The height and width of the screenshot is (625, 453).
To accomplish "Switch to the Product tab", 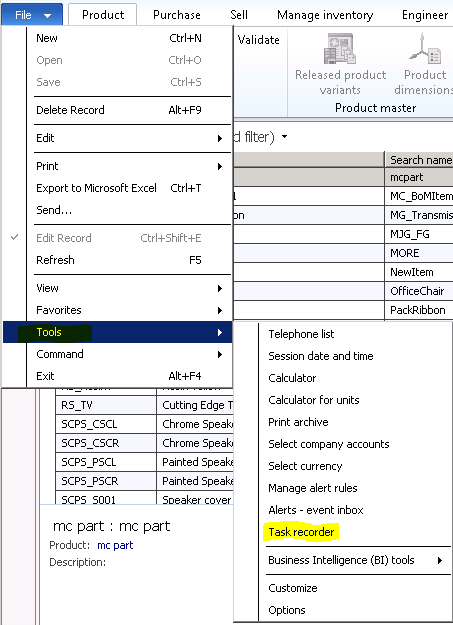I will click(x=103, y=15).
